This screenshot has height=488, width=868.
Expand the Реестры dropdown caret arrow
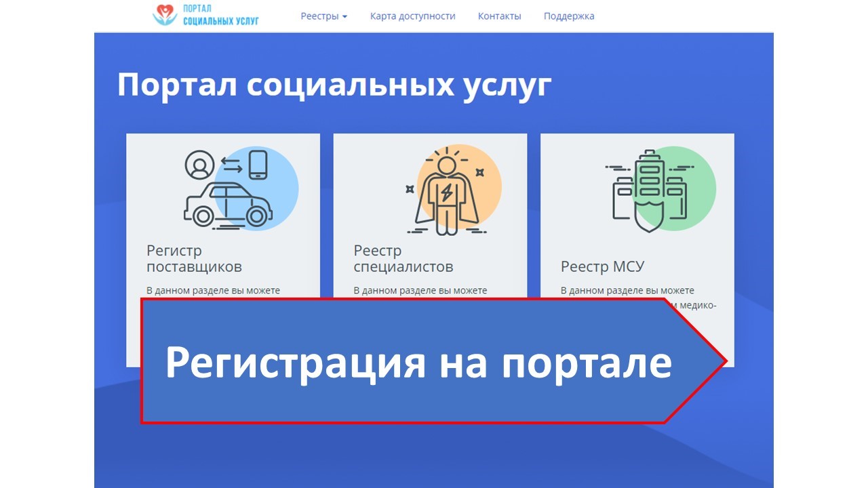344,17
